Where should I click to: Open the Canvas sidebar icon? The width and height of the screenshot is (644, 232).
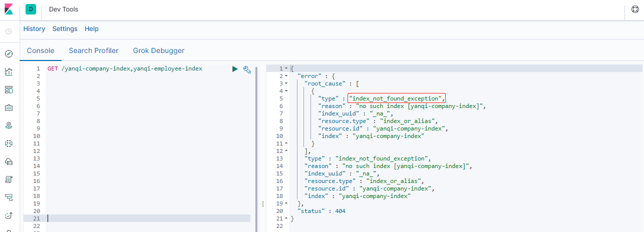point(9,107)
